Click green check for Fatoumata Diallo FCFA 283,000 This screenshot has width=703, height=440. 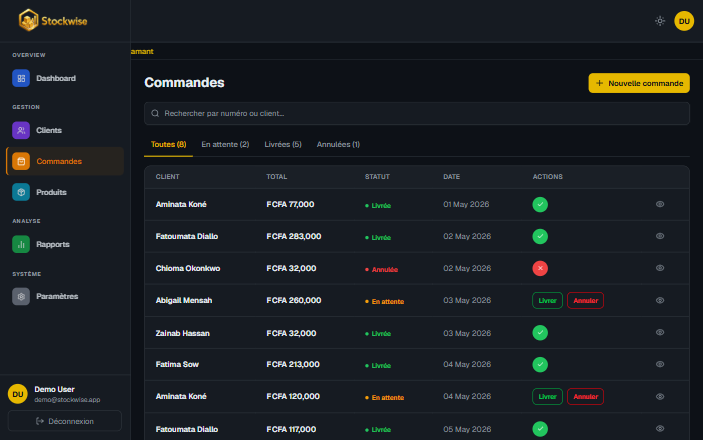(540, 236)
